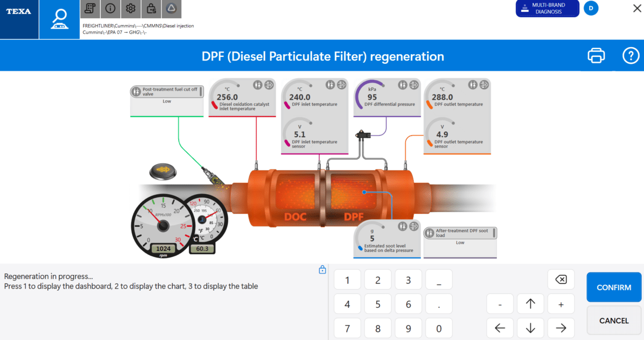This screenshot has height=340, width=644.
Task: Open the information icon in top toolbar
Action: point(110,8)
